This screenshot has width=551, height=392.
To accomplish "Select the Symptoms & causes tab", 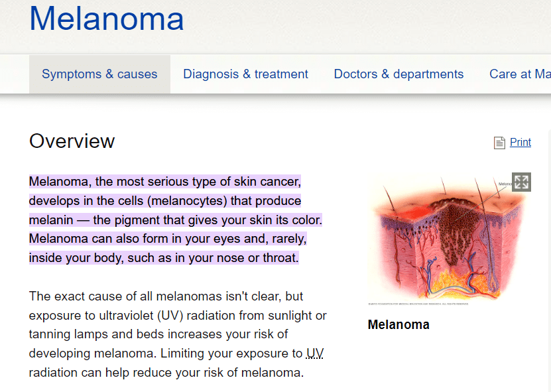I will pos(99,74).
